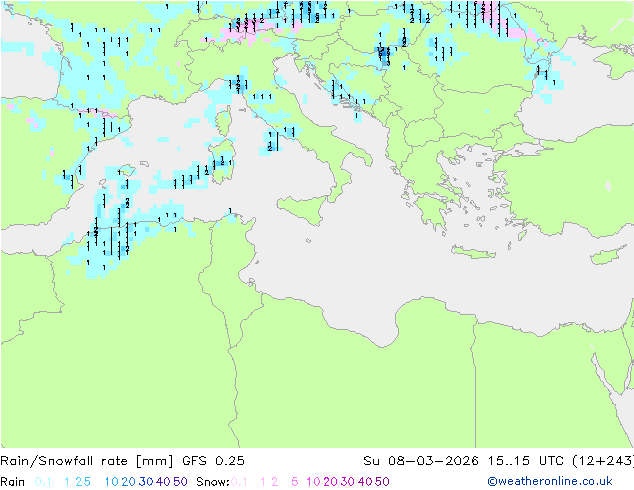Open the weatheronline.co.uk copyright link
This screenshot has width=634, height=490.
(550, 481)
